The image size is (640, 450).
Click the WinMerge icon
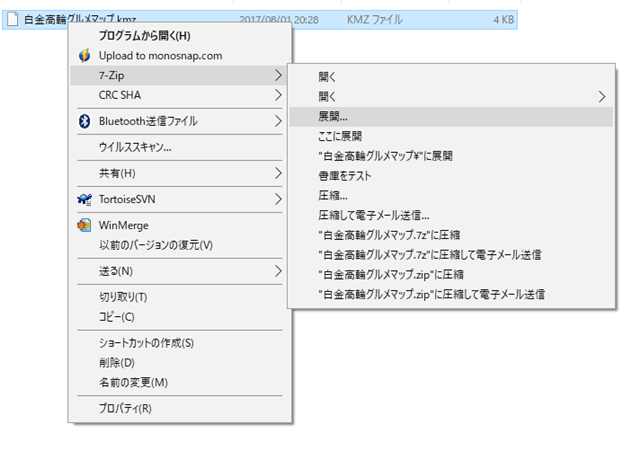84,225
